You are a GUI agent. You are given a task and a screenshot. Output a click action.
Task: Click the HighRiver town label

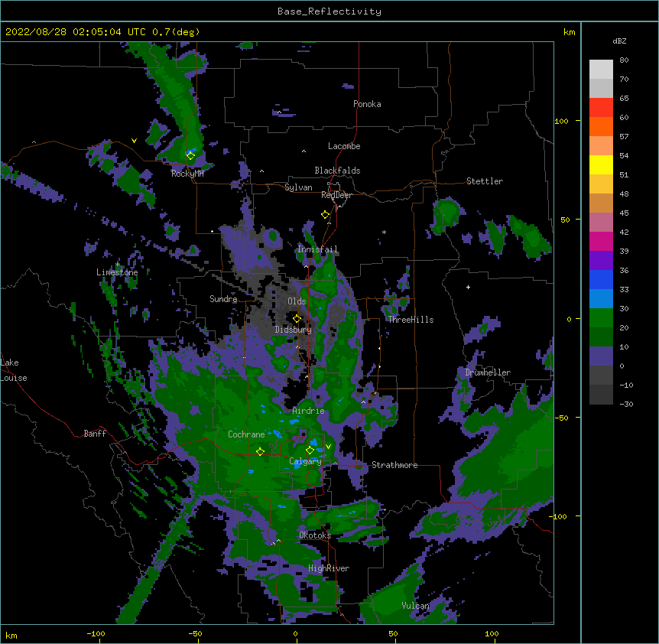[x=329, y=568]
